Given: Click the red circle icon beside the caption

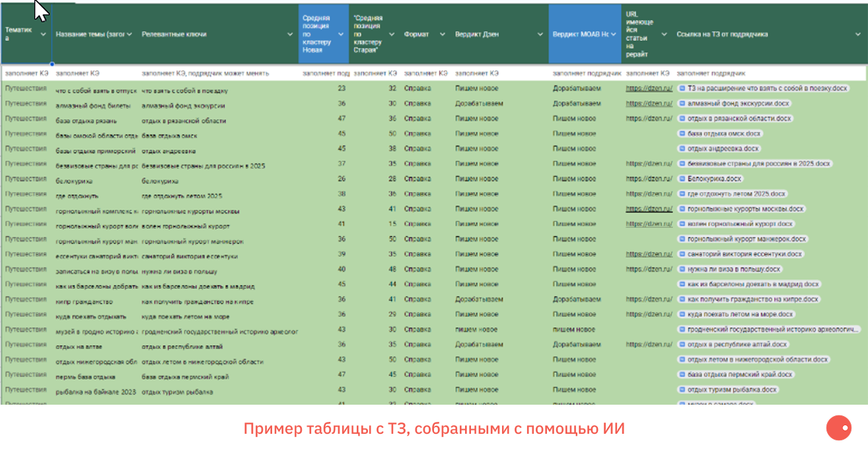Looking at the screenshot, I should pyautogui.click(x=838, y=429).
